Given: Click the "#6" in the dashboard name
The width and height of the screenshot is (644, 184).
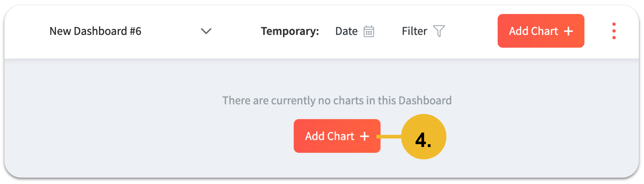Looking at the screenshot, I should click(x=135, y=31).
